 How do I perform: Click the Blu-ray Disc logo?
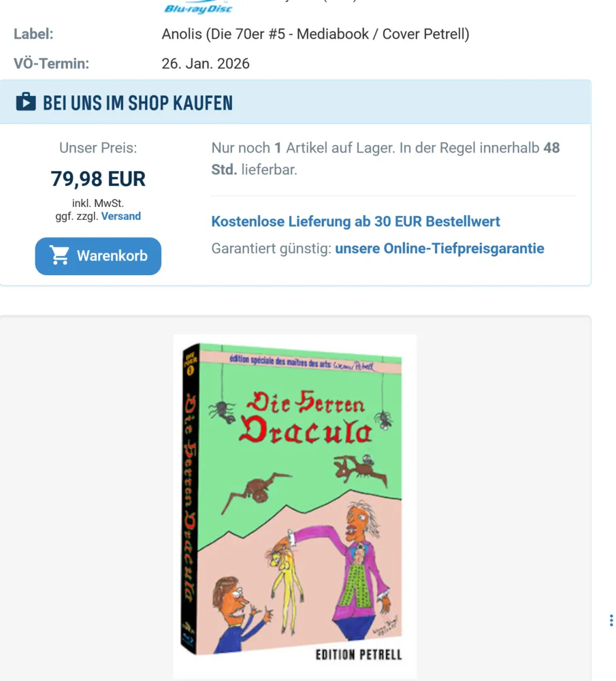(198, 7)
